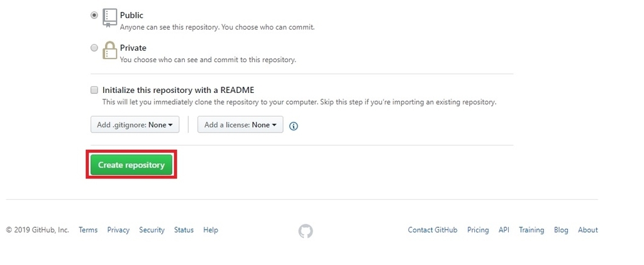Open the Add a license dropdown

click(x=240, y=124)
